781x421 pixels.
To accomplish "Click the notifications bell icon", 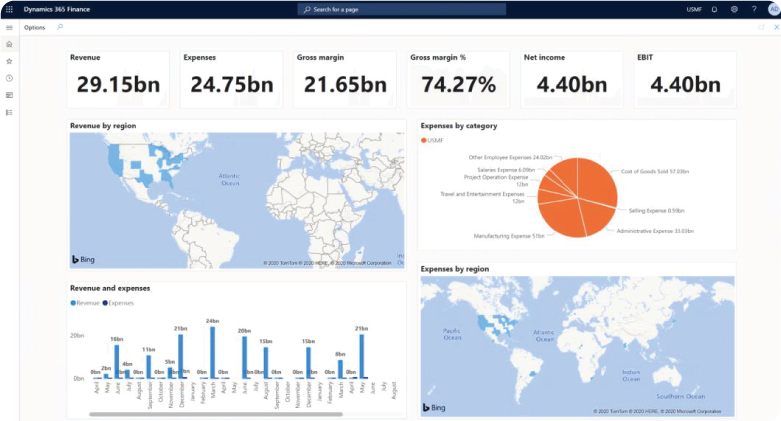I will pyautogui.click(x=714, y=9).
